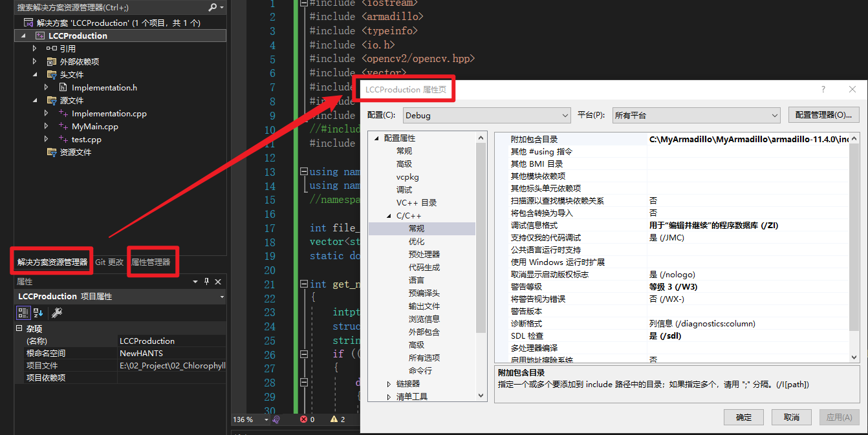Open the LCCProduction 项目属性 object dropdown

tap(222, 297)
